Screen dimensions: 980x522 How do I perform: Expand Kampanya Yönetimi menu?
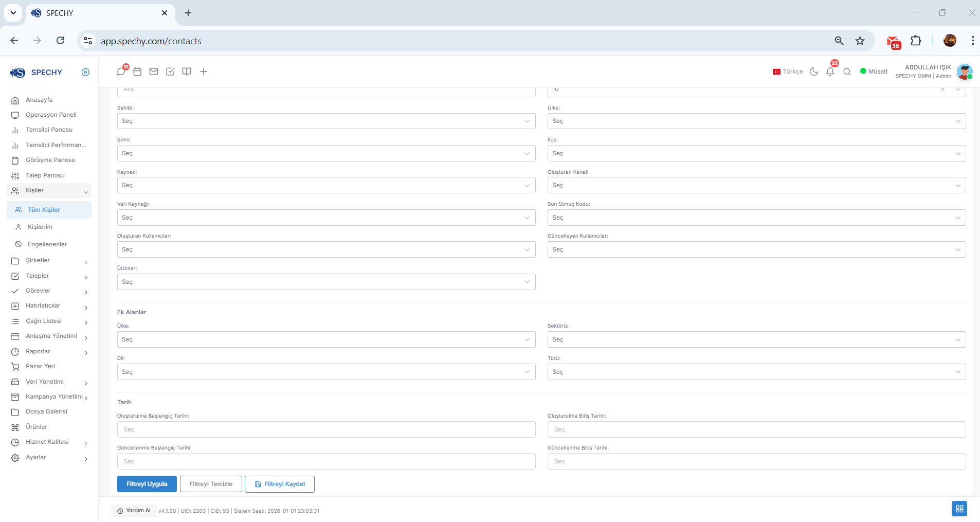pos(49,397)
